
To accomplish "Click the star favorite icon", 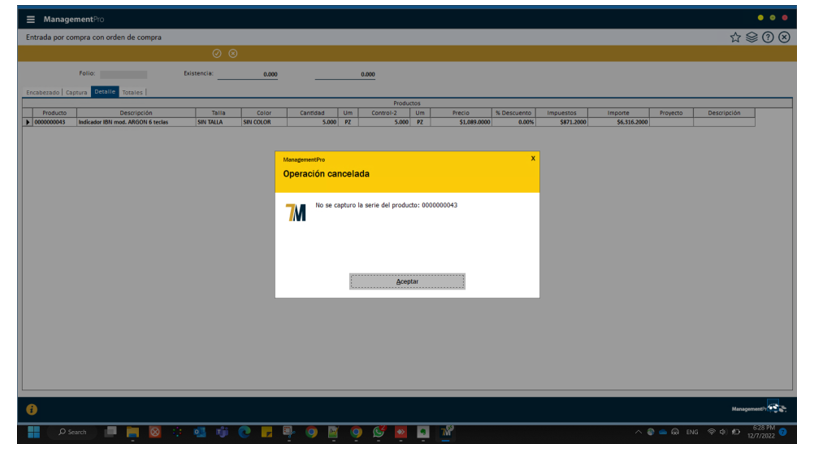I will [x=735, y=37].
